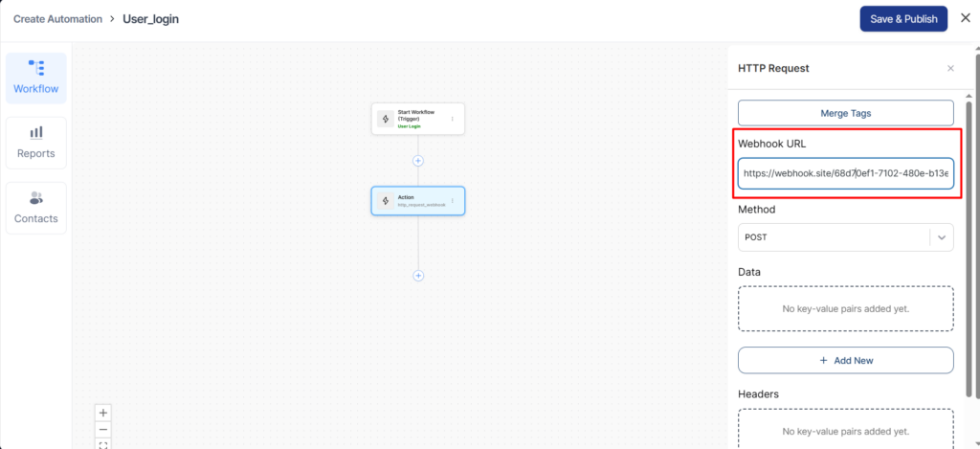Open the Method dropdown showing POST
This screenshot has height=449, width=980.
coord(833,236)
